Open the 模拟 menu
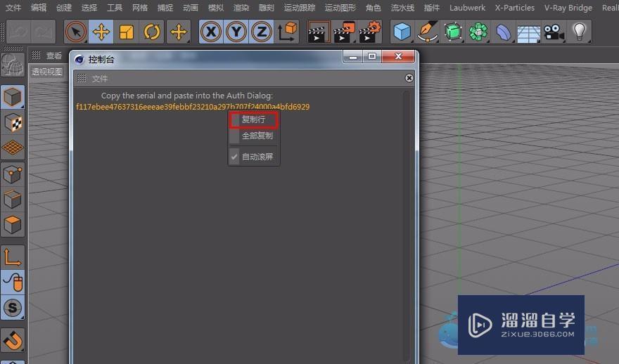The width and height of the screenshot is (619, 364). pos(215,8)
